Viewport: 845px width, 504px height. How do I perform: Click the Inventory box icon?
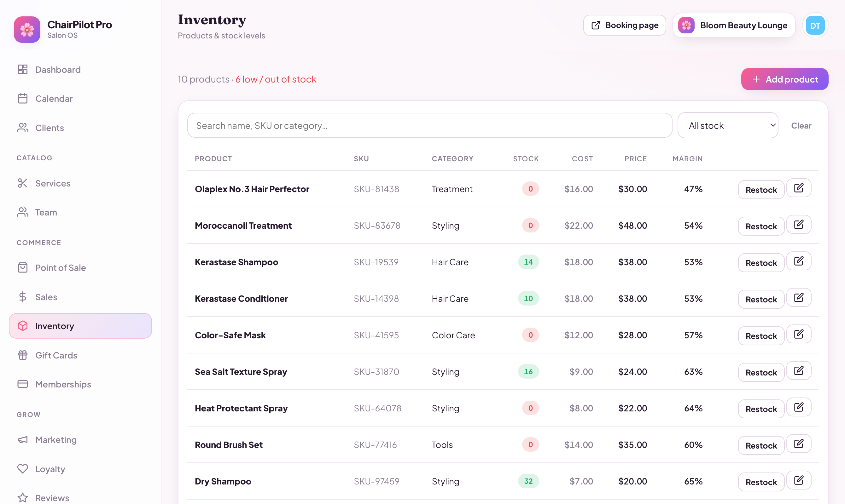point(22,326)
